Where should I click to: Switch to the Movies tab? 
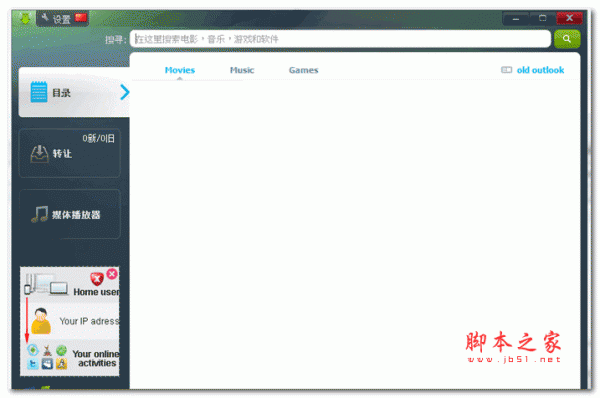tap(180, 70)
